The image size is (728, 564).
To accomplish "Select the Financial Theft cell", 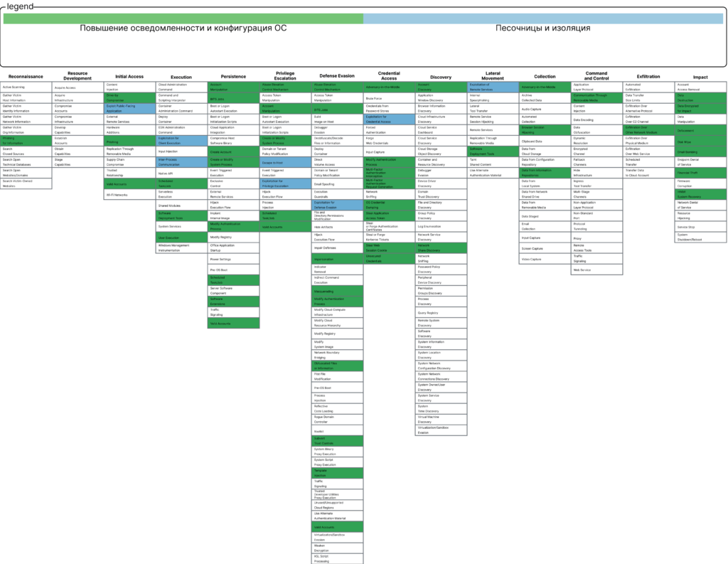I will click(700, 173).
